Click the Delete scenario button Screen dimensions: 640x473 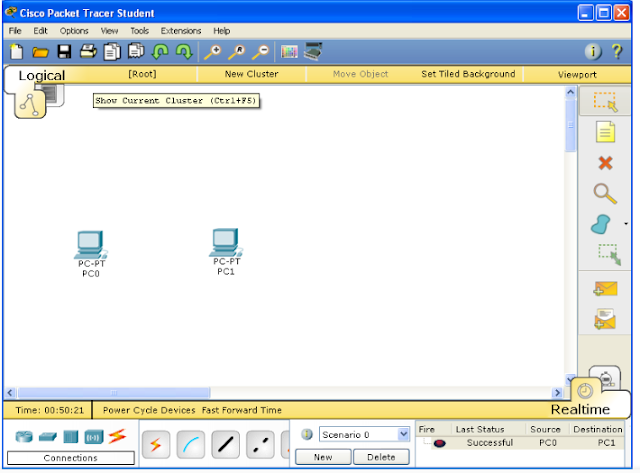coord(381,457)
